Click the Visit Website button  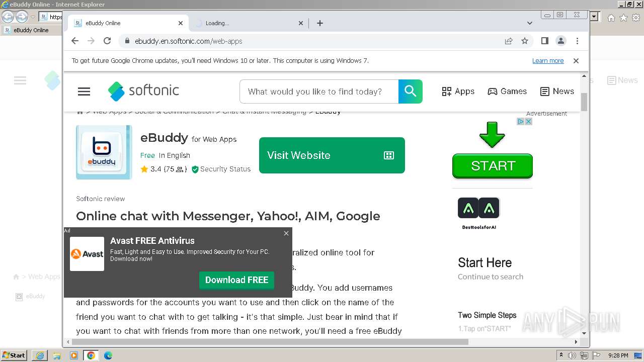pyautogui.click(x=332, y=155)
